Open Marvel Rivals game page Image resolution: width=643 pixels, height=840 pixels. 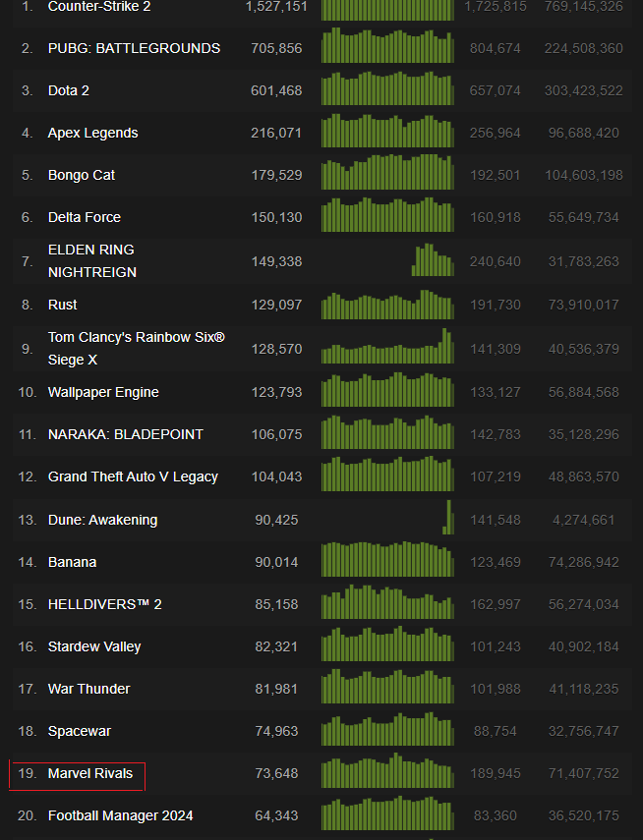coord(90,773)
